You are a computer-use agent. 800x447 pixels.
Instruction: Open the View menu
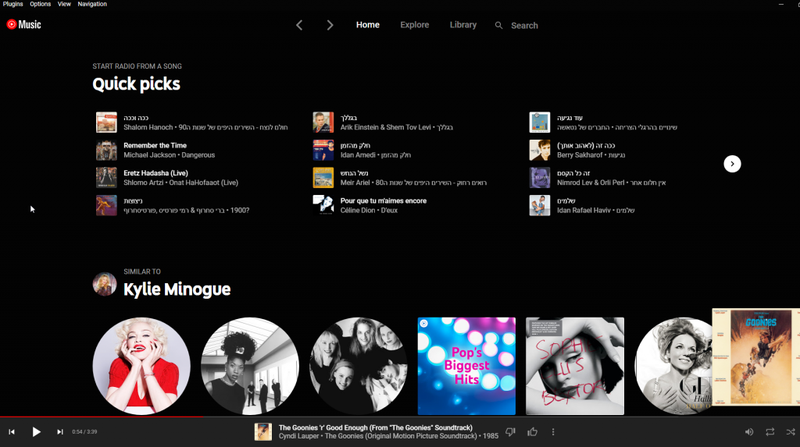[64, 4]
